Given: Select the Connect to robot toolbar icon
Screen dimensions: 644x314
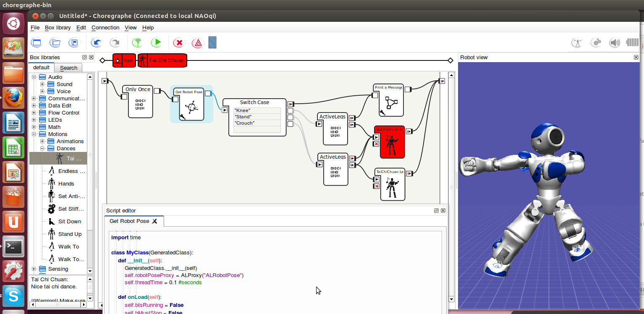Looking at the screenshot, I should tap(137, 42).
